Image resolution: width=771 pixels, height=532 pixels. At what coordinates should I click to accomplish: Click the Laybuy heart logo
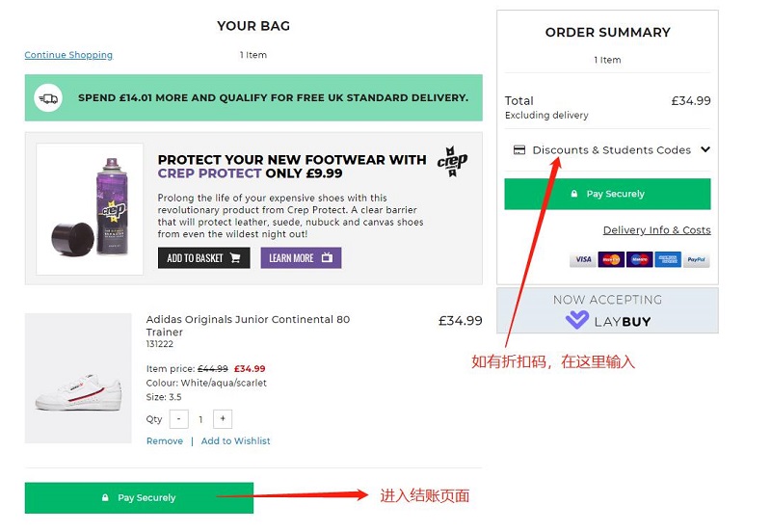coord(577,320)
